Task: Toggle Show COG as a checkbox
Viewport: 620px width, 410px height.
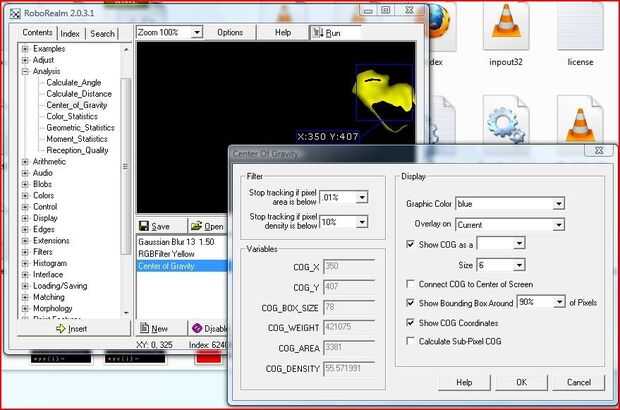Action: [x=410, y=244]
